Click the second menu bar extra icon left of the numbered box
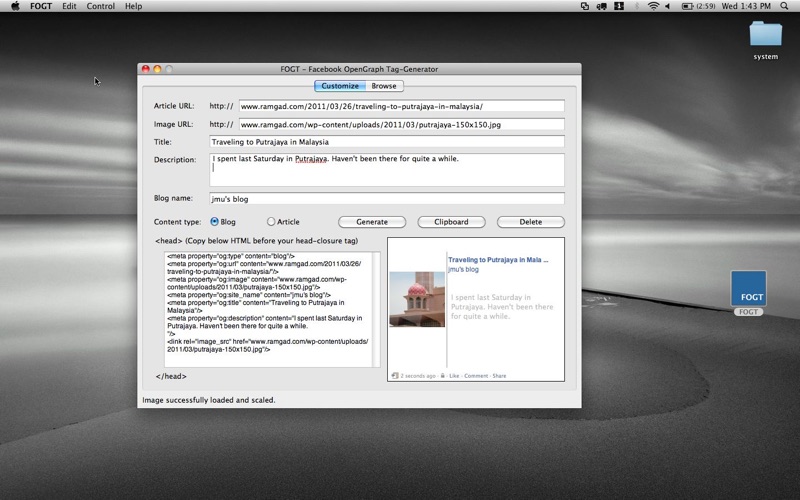The image size is (800, 500). [602, 6]
